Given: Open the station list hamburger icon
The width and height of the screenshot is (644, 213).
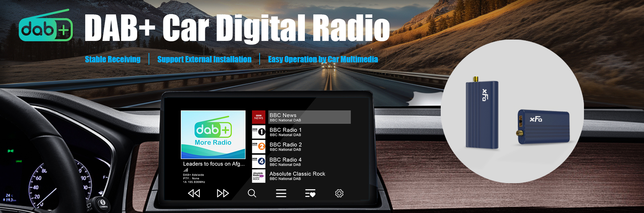Looking at the screenshot, I should pos(281,193).
